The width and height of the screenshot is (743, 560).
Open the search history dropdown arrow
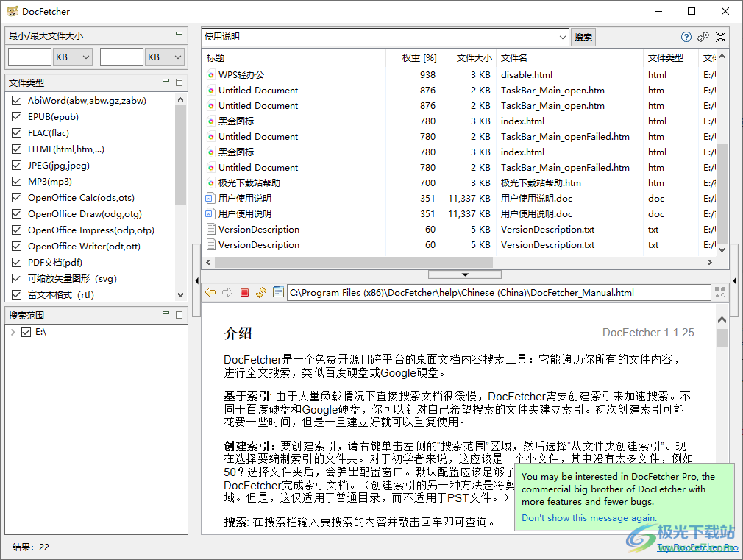(x=564, y=37)
